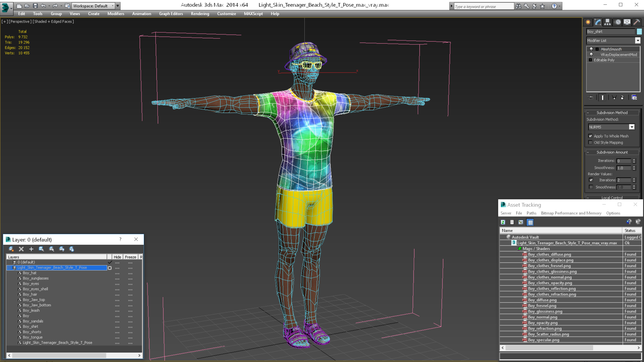
Task: Click Create New Layer icon
Action: pos(11,249)
